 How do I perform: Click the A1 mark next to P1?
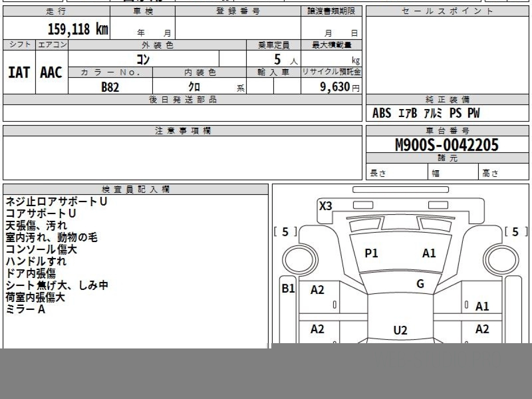coord(429,253)
